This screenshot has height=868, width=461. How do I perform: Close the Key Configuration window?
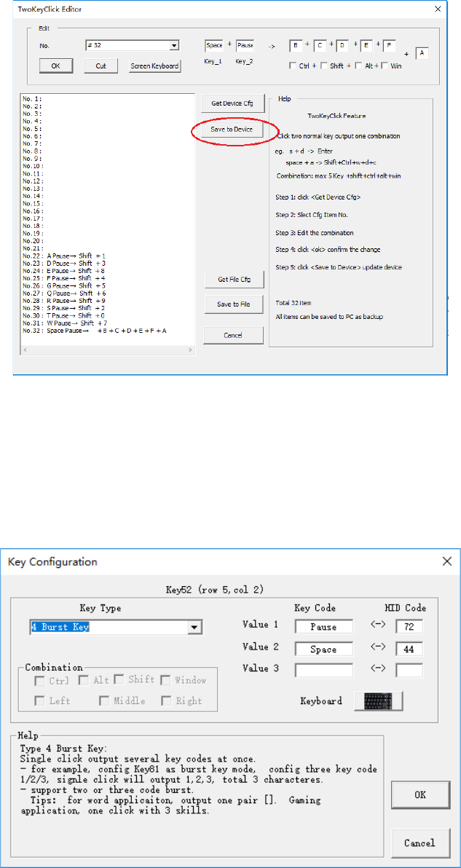(x=446, y=561)
